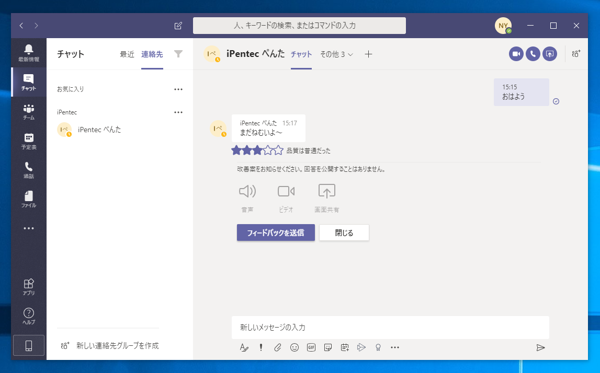
Task: Start screen sharing from header
Action: click(550, 54)
